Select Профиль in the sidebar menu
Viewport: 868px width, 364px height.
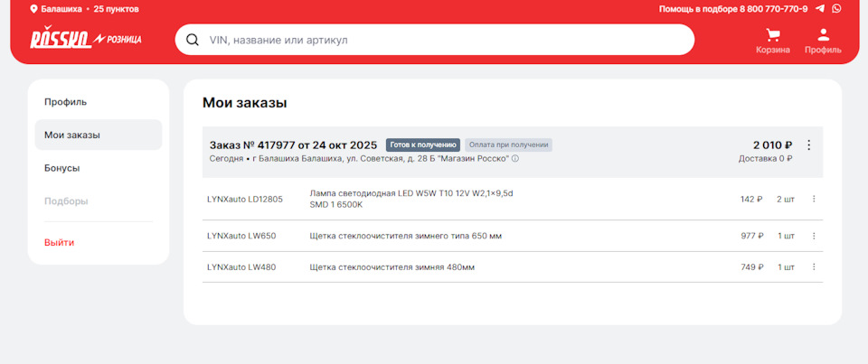(x=99, y=102)
